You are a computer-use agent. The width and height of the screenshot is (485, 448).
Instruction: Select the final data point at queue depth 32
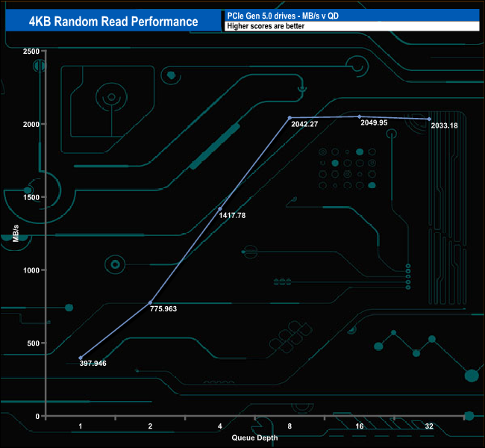pos(429,119)
